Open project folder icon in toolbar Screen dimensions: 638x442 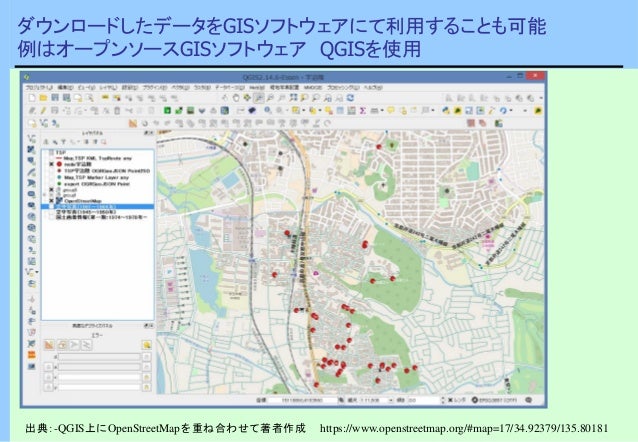tap(44, 98)
